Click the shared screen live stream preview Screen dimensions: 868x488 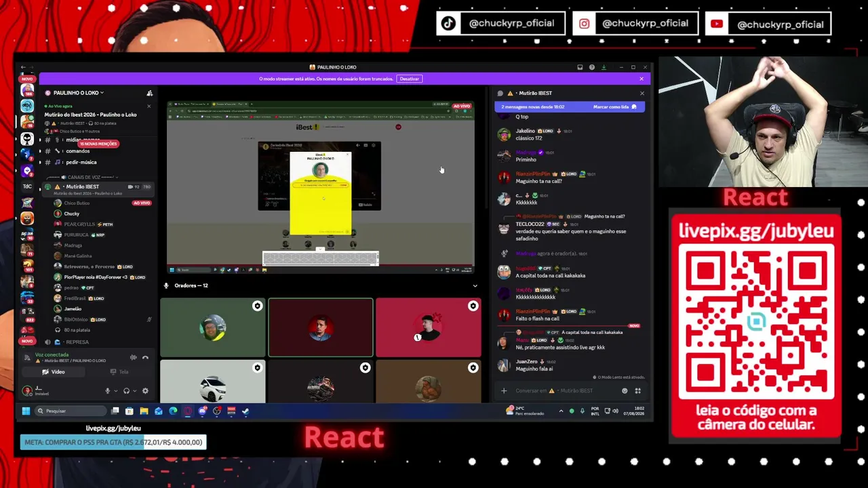(321, 187)
